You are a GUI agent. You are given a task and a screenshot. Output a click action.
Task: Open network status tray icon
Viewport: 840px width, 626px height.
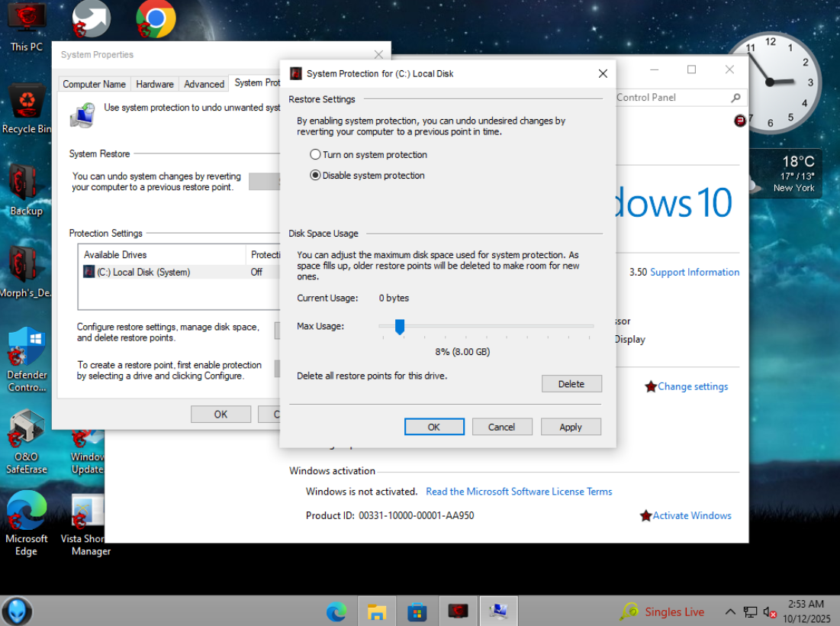pyautogui.click(x=750, y=611)
